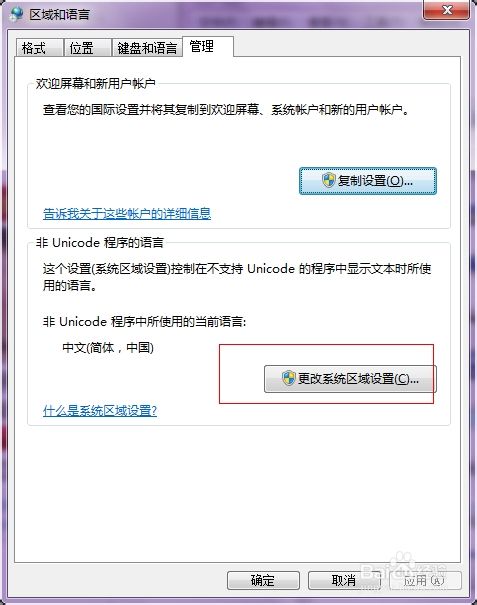477x605 pixels.
Task: Switch to the 格式 tab
Action: [x=39, y=48]
